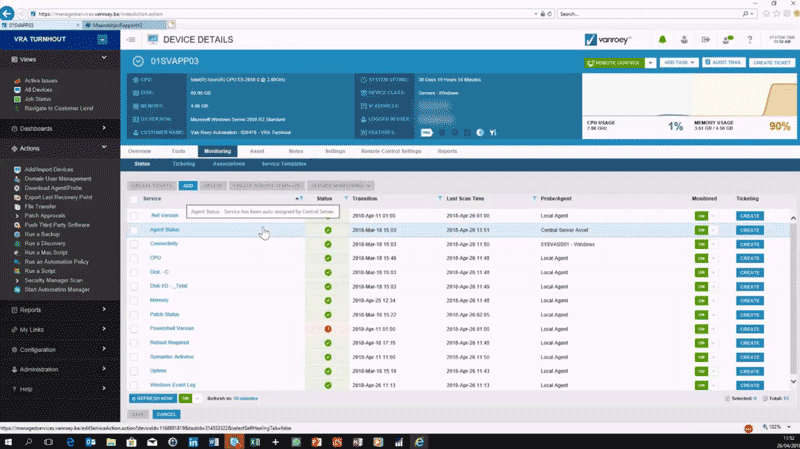
Task: Click the blue Add button
Action: 188,186
